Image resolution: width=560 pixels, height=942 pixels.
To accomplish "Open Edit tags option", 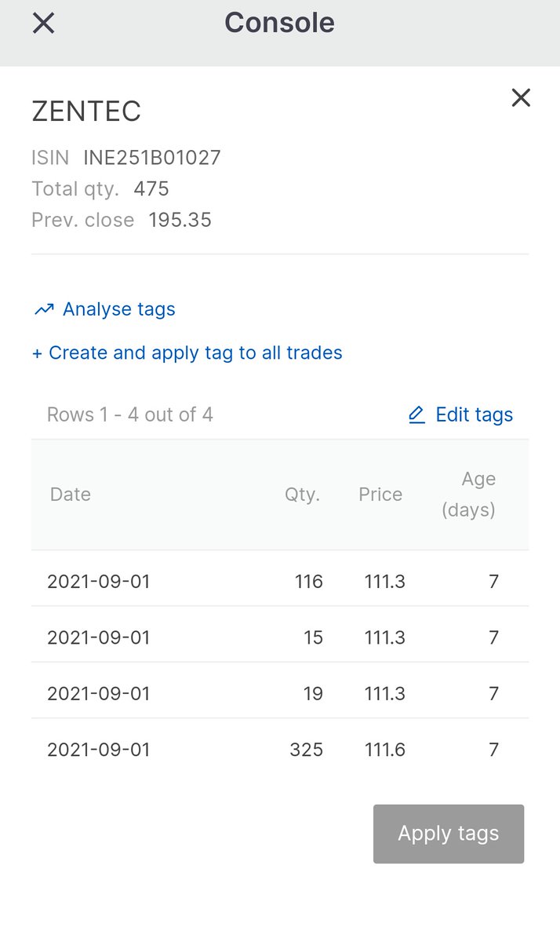I will point(474,414).
